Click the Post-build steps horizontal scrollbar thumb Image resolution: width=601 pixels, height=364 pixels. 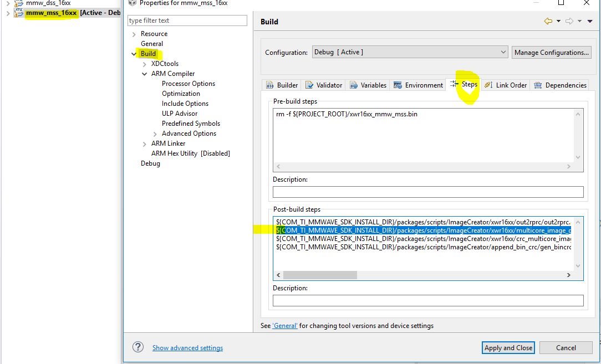[x=320, y=275]
